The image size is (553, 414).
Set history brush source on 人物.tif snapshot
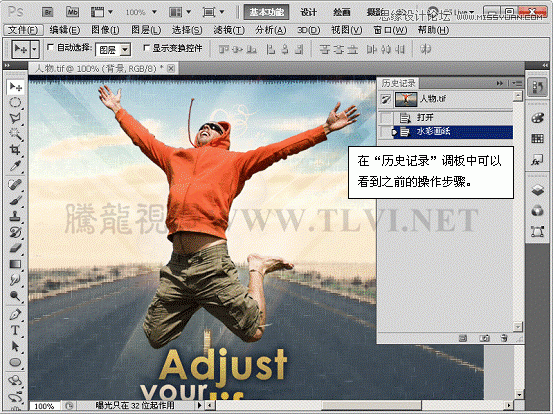385,99
